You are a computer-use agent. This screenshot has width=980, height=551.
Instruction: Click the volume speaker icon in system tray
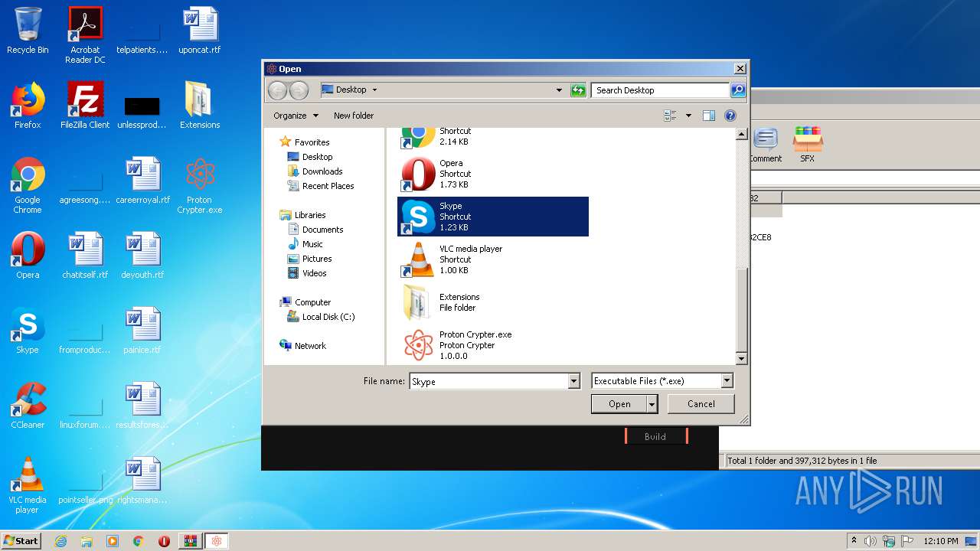tap(871, 541)
